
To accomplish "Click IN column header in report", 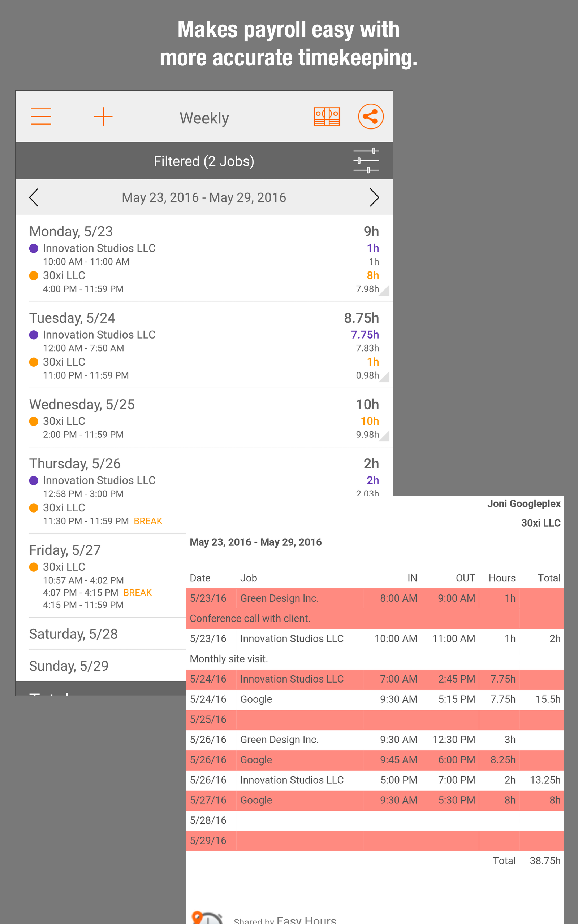I will [x=412, y=578].
